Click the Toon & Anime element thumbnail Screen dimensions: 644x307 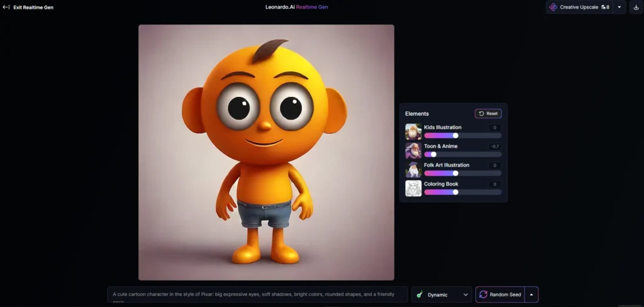coord(413,151)
